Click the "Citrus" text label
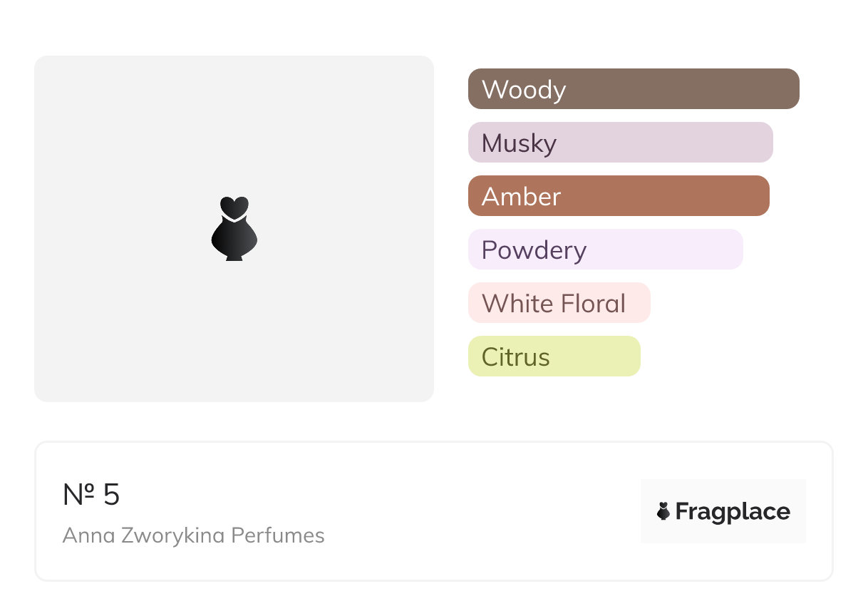Image resolution: width=868 pixels, height=616 pixels. click(x=515, y=357)
